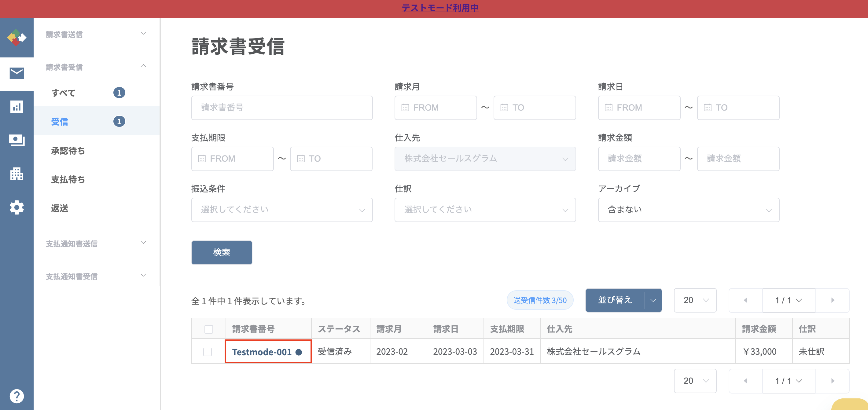Toggle the select-all checkbox in table header

point(208,329)
